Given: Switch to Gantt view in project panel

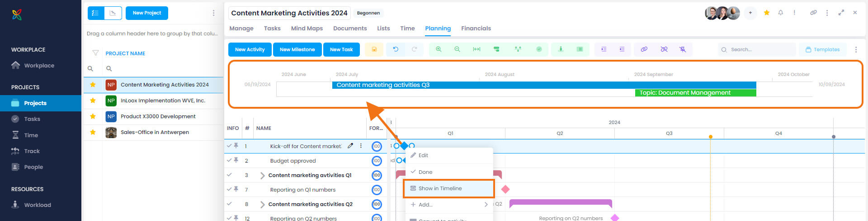Looking at the screenshot, I should [113, 13].
